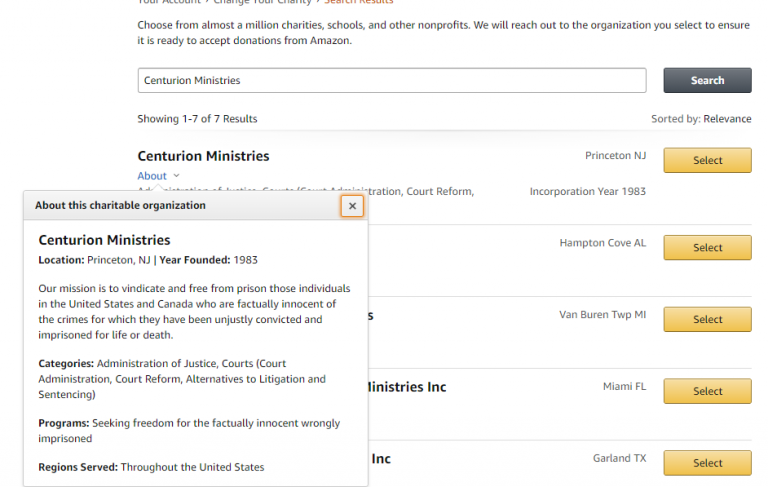Click the Programs line in popup
This screenshot has height=487, width=768.
click(x=189, y=431)
